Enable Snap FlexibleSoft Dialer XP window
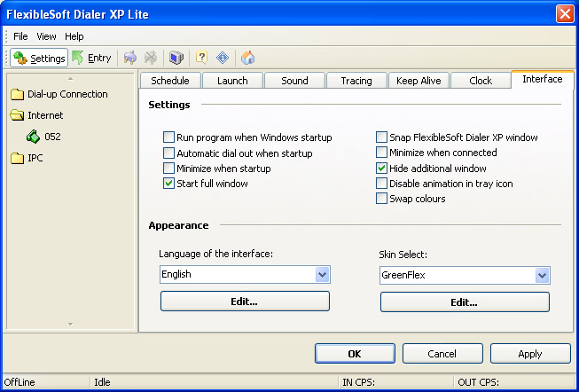Image resolution: width=579 pixels, height=392 pixels. [x=381, y=137]
